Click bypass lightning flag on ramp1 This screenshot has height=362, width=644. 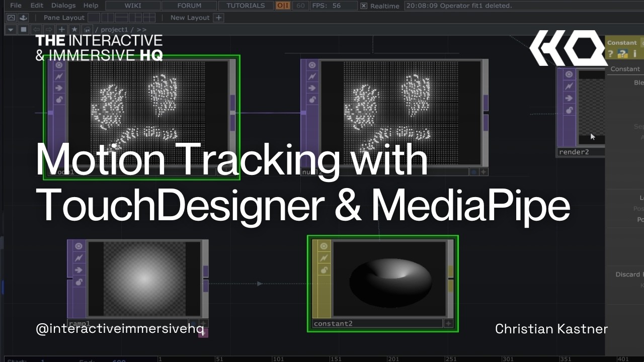tap(78, 258)
